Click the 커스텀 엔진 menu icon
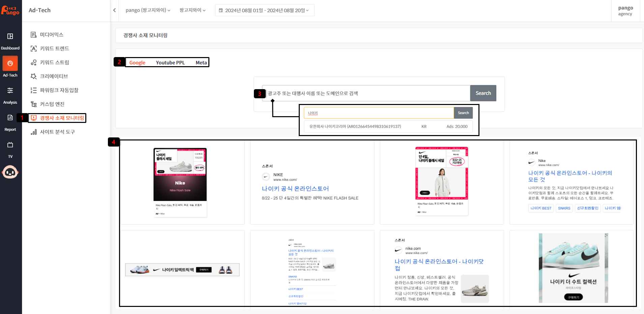The height and width of the screenshot is (314, 644). (x=34, y=104)
